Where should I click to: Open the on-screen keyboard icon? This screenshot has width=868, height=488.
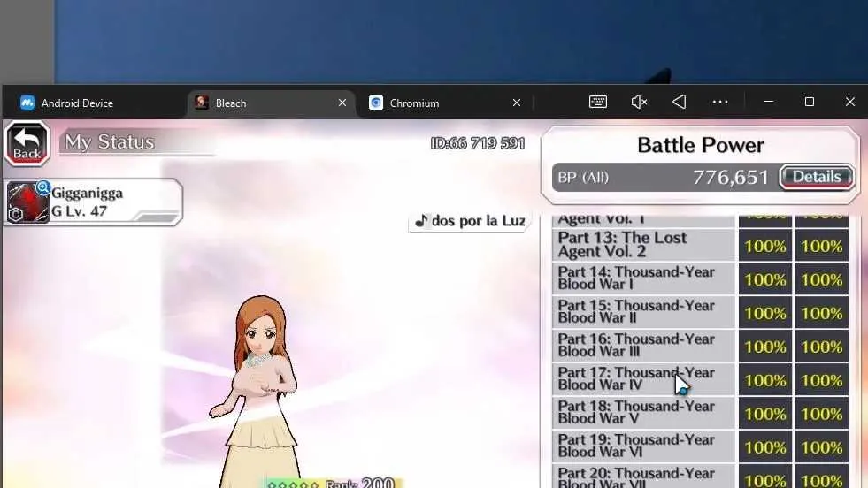[598, 102]
